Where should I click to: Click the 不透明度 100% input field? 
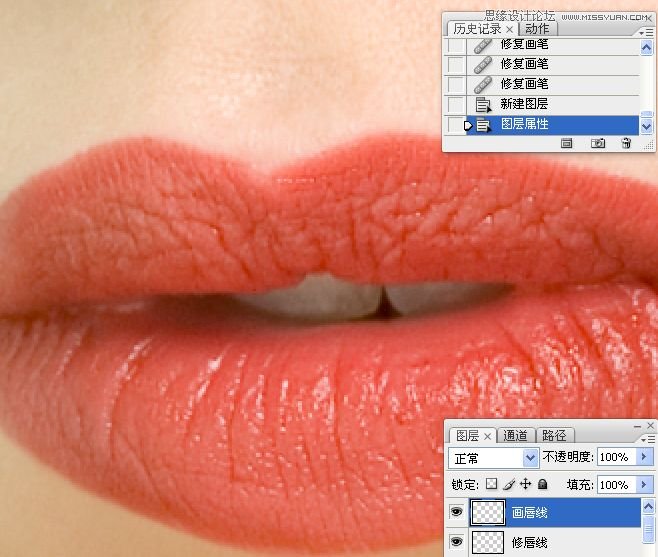coord(617,457)
